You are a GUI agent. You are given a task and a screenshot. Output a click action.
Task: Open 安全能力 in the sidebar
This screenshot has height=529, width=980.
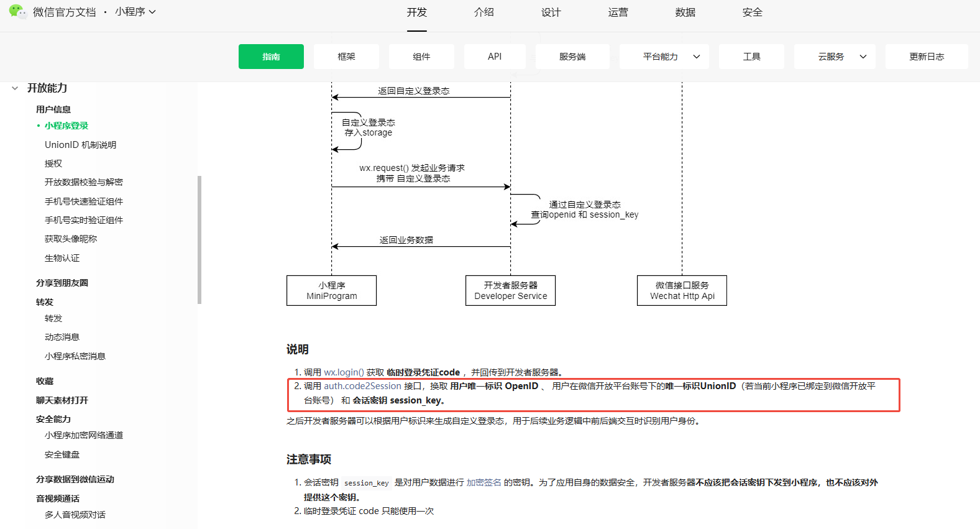coord(53,419)
